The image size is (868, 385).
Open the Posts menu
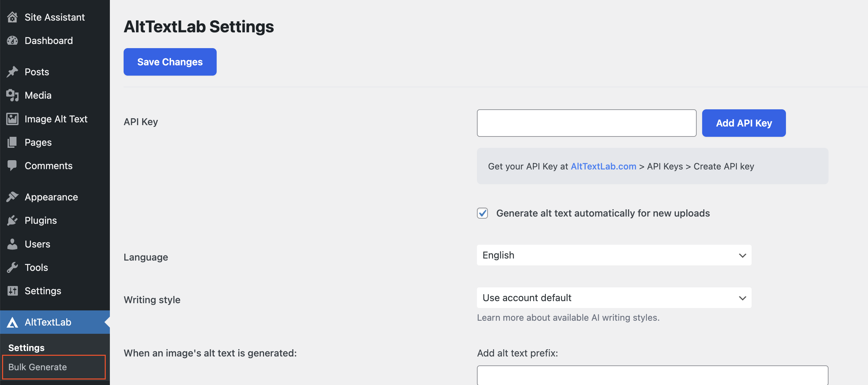[x=55, y=72]
